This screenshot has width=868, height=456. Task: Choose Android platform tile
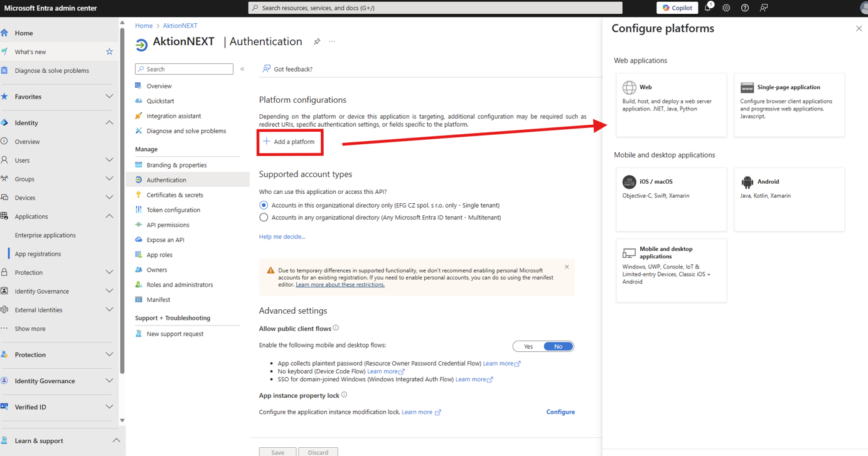coord(790,199)
